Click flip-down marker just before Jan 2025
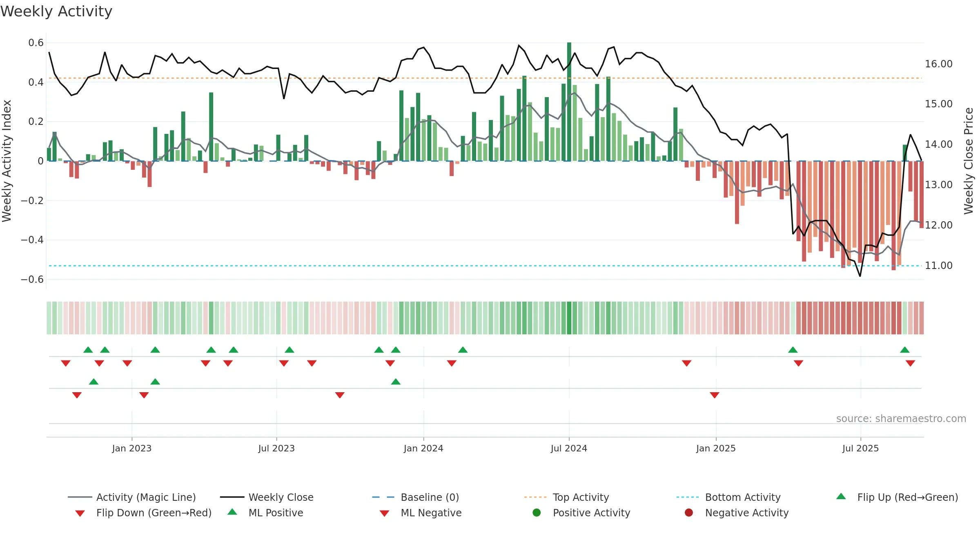 point(686,363)
